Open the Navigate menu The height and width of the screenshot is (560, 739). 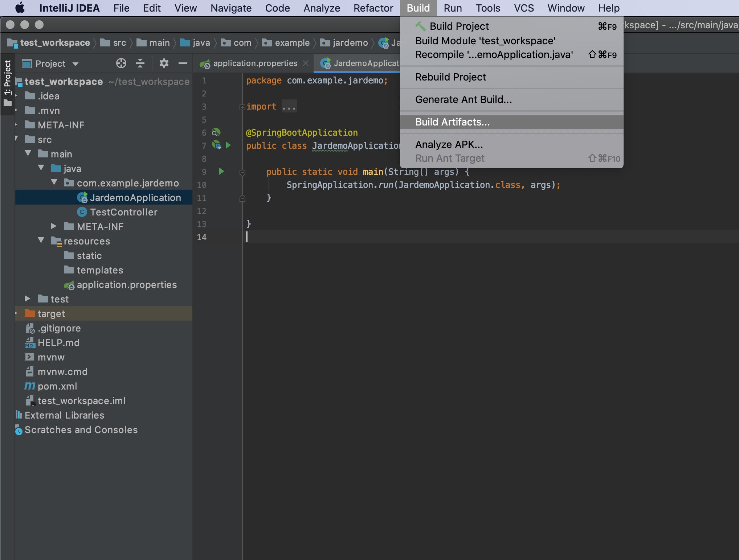coord(231,8)
